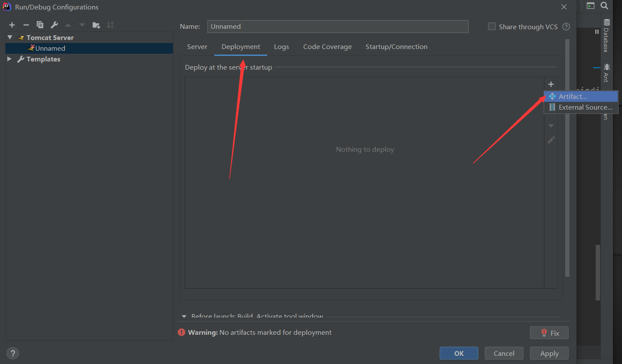Switch to the Server tab

pyautogui.click(x=197, y=46)
